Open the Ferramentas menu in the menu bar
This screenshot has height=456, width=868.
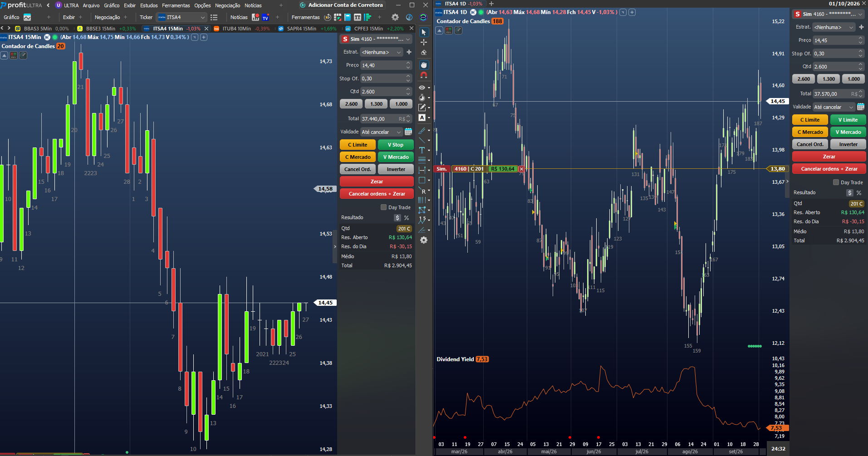tap(176, 5)
